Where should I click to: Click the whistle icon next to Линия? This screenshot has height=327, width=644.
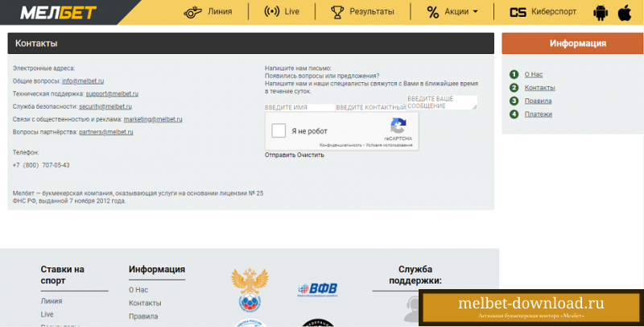pyautogui.click(x=192, y=12)
